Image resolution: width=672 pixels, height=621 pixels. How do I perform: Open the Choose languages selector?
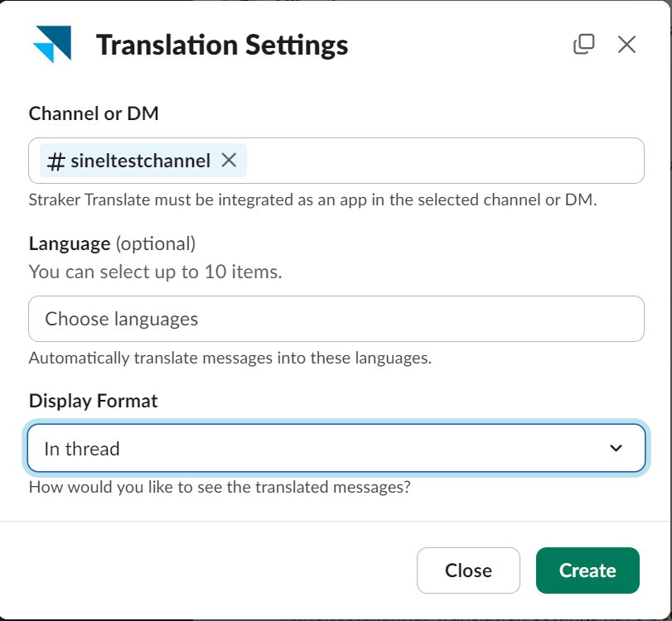(336, 319)
